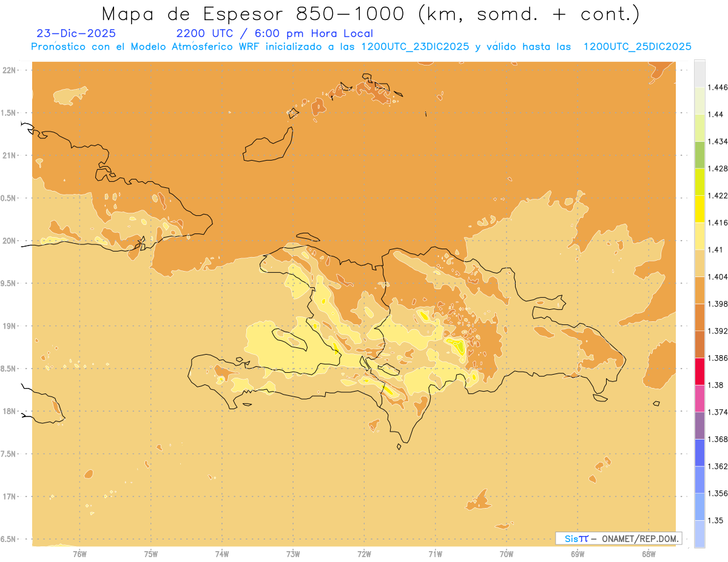Click the legend value '1.374'
This screenshot has width=728, height=562.
[x=717, y=412]
